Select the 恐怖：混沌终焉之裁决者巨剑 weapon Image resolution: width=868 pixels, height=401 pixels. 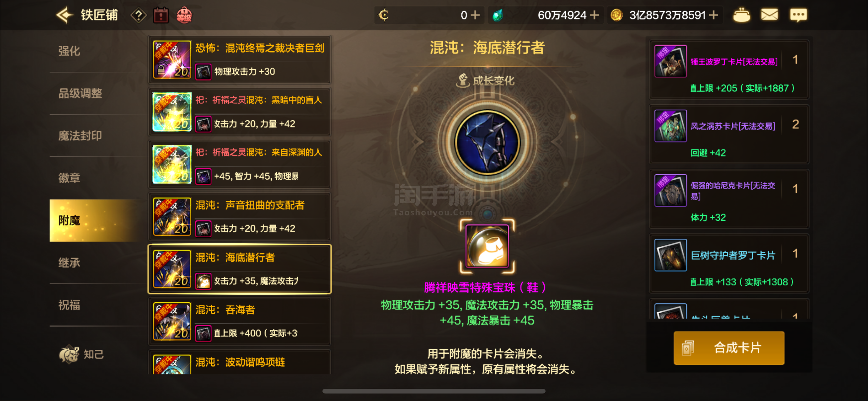[x=240, y=60]
